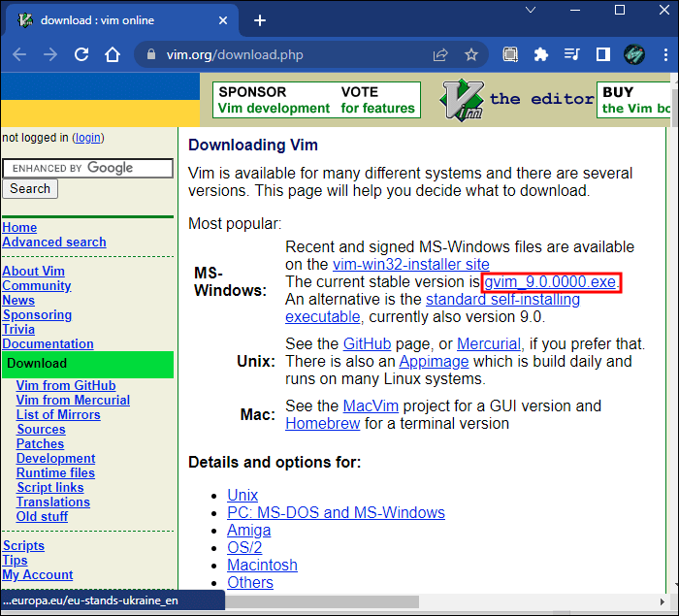Screen dimensions: 679x616
Task: Open the media control playlist icon
Action: (572, 54)
